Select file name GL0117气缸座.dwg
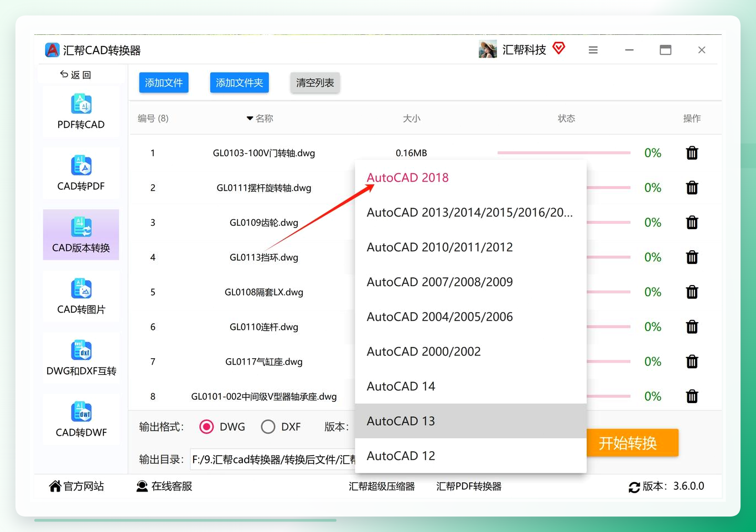The height and width of the screenshot is (532, 756). (x=264, y=361)
